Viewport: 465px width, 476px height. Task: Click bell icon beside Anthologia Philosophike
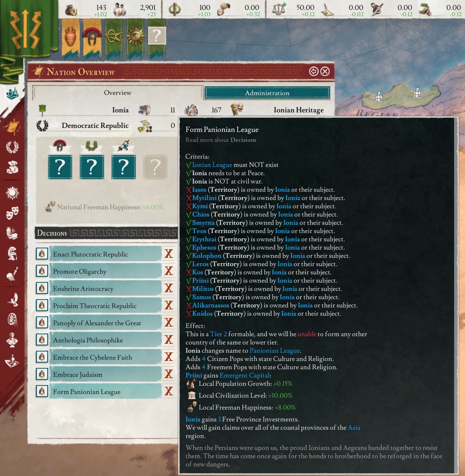(x=42, y=340)
